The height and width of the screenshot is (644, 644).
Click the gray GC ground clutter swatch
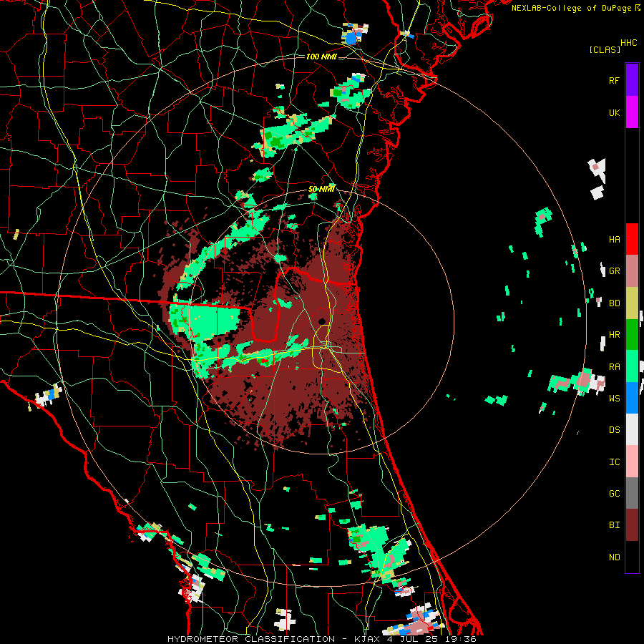pyautogui.click(x=632, y=493)
